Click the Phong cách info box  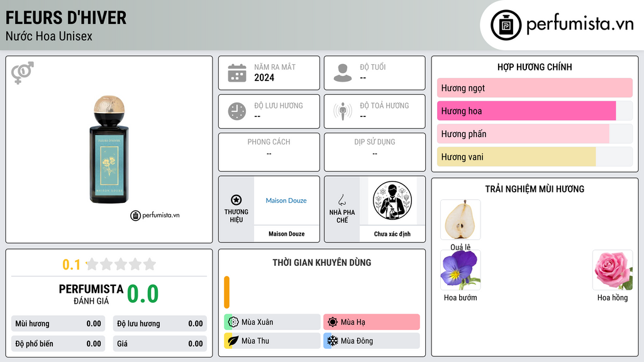click(269, 152)
